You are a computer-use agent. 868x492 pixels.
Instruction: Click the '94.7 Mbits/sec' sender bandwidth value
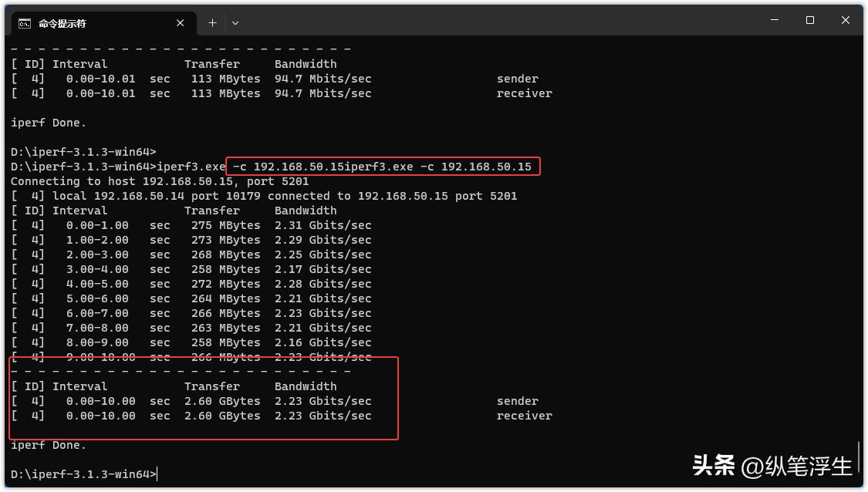323,79
